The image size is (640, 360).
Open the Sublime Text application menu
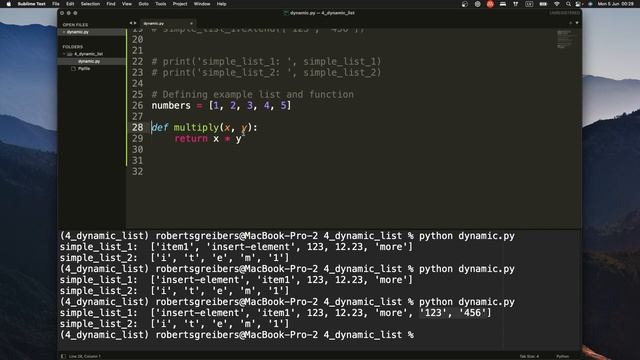(x=31, y=4)
